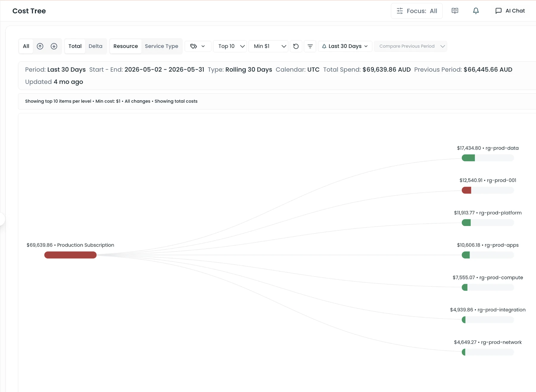Select the rg-prod-integration node label
This screenshot has height=392, width=536.
[488, 310]
